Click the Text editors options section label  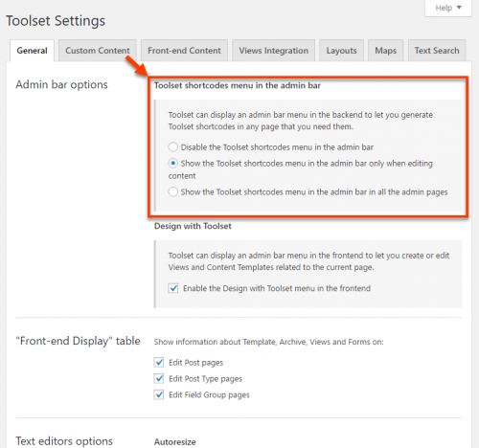pos(64,441)
